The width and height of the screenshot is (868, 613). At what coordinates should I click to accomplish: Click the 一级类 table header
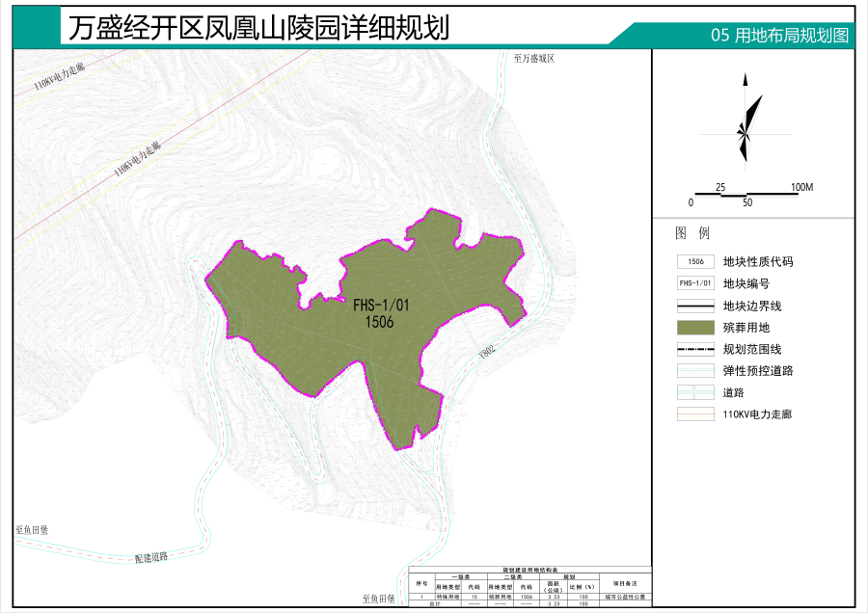point(461,576)
